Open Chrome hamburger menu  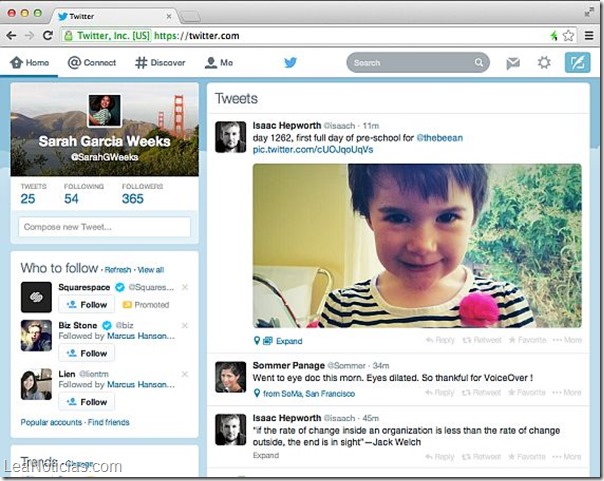point(589,36)
